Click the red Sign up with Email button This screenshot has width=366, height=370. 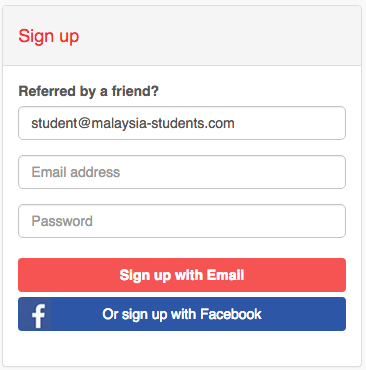coord(182,275)
